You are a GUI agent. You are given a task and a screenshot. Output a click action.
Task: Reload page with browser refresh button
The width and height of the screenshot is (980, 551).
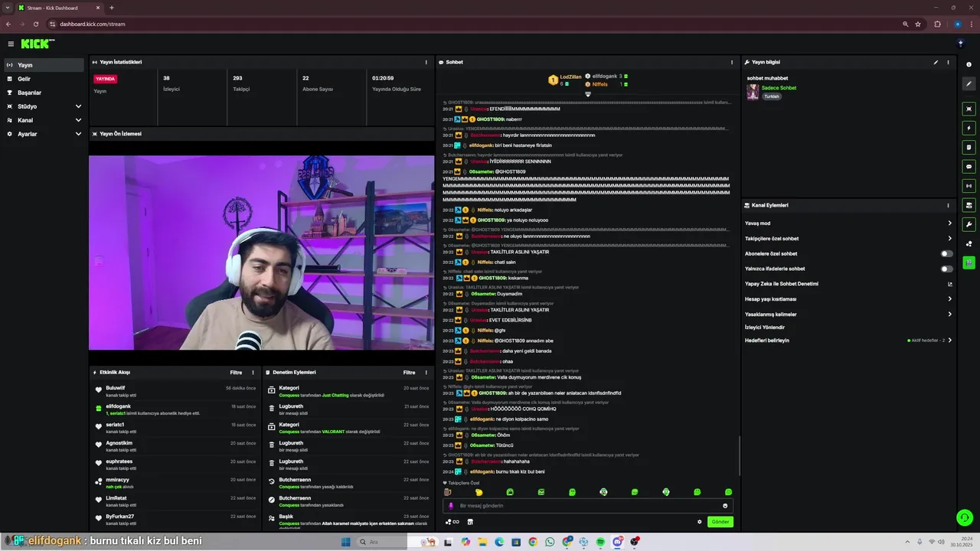click(x=36, y=24)
